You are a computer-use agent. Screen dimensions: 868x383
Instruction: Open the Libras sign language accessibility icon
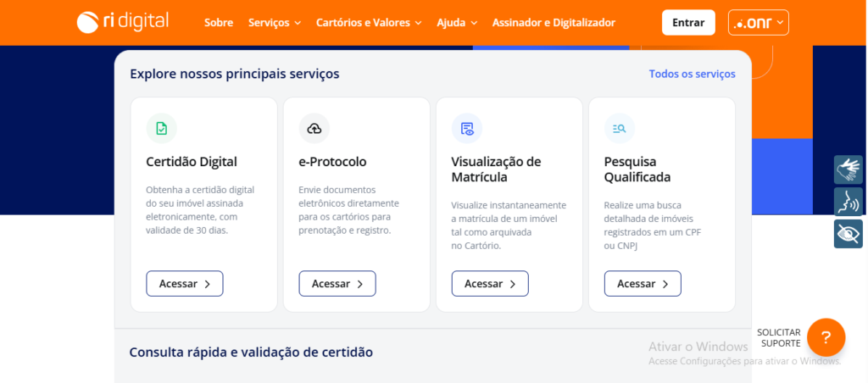click(848, 169)
